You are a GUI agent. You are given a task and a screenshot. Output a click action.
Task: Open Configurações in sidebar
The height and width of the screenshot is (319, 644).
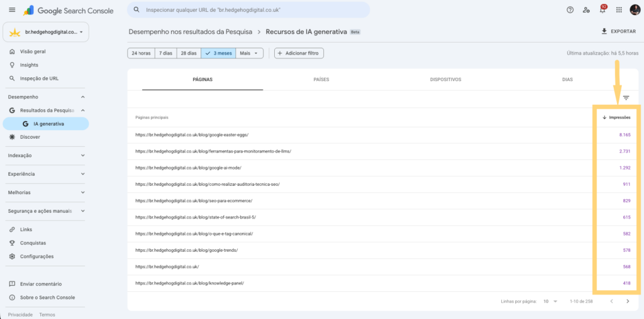tap(44, 256)
